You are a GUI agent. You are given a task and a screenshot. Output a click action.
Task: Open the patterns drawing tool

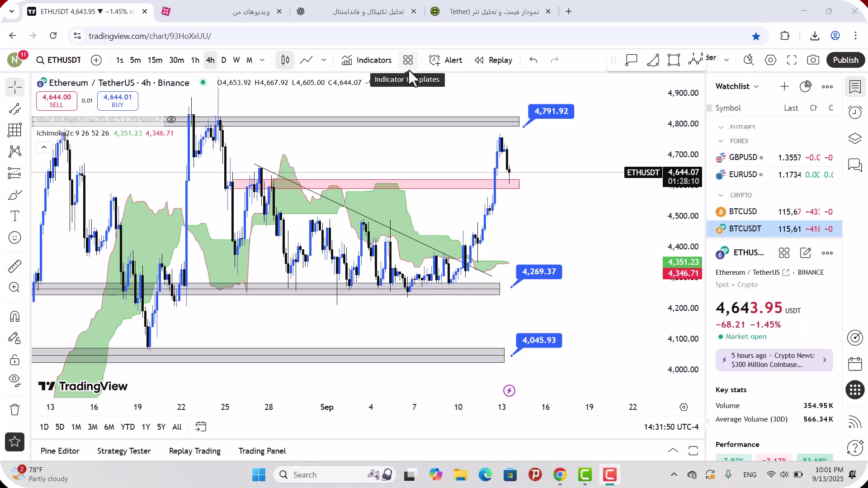(x=15, y=151)
